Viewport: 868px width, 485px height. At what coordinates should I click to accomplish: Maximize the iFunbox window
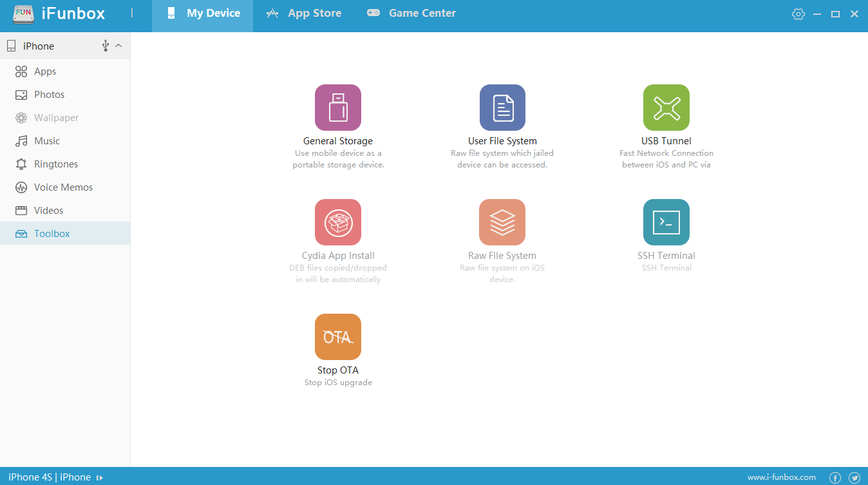point(835,14)
